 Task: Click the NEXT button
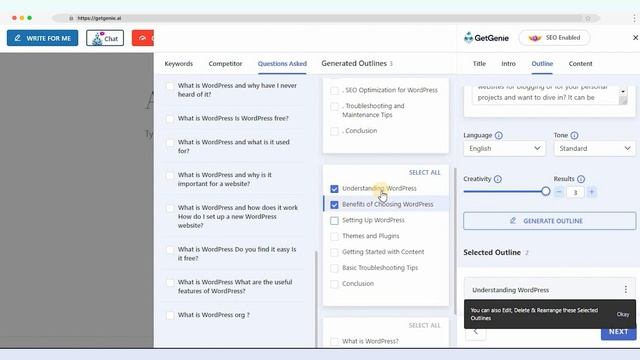click(x=618, y=333)
